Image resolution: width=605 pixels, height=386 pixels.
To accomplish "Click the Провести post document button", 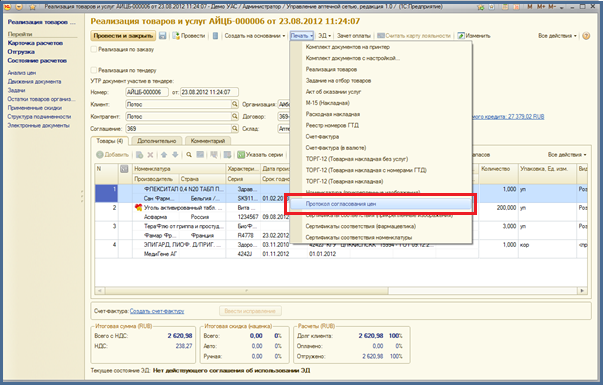I will coord(189,36).
